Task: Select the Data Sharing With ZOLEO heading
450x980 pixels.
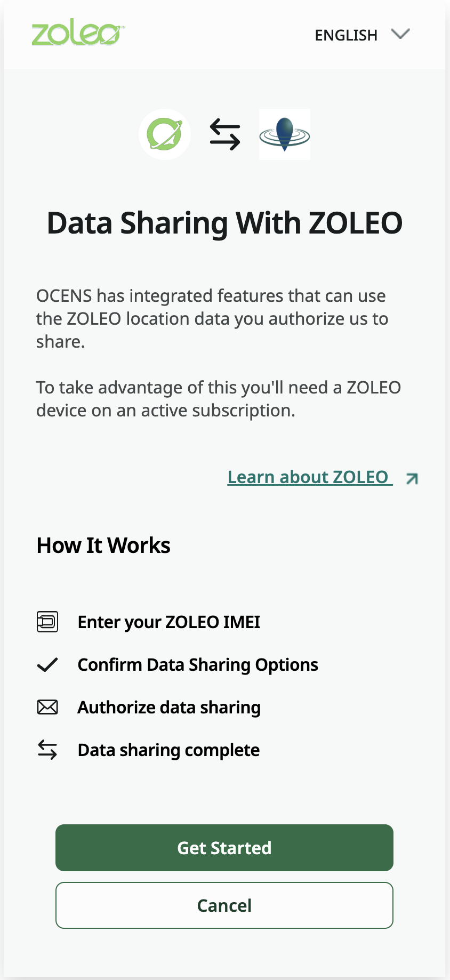Action: [224, 223]
